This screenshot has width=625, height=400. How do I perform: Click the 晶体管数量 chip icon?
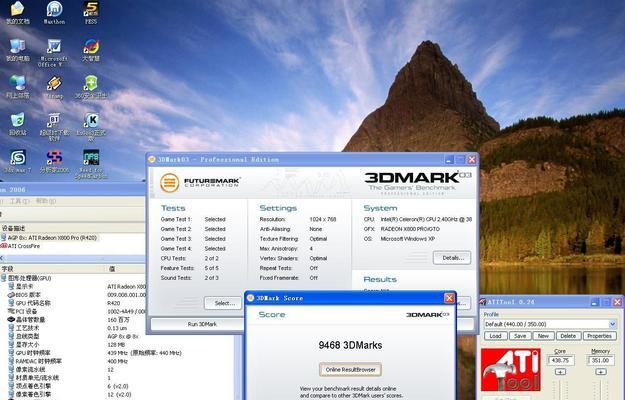click(11, 320)
